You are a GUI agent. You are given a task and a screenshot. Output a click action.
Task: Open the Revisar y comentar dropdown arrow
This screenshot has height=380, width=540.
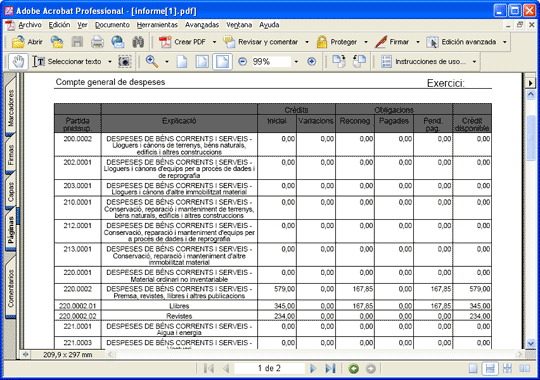tap(307, 42)
